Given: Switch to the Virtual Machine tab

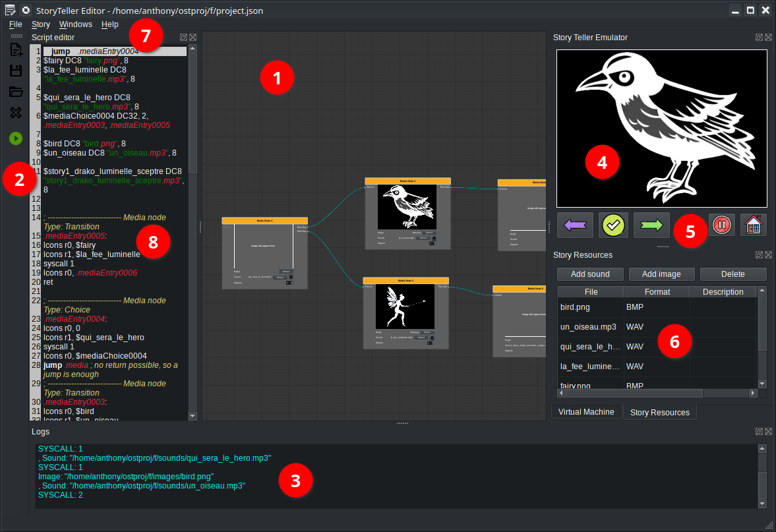Looking at the screenshot, I should (x=586, y=411).
